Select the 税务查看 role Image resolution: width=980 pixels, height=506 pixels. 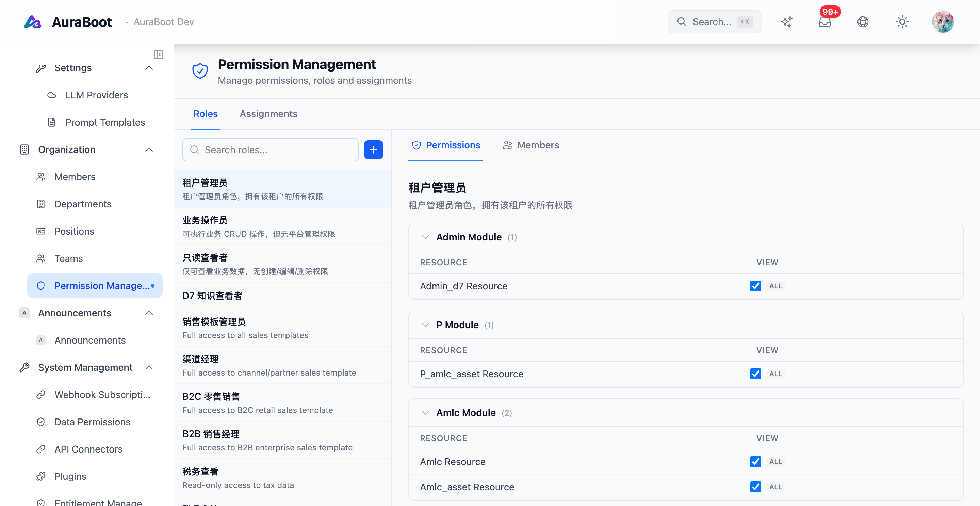click(x=283, y=478)
